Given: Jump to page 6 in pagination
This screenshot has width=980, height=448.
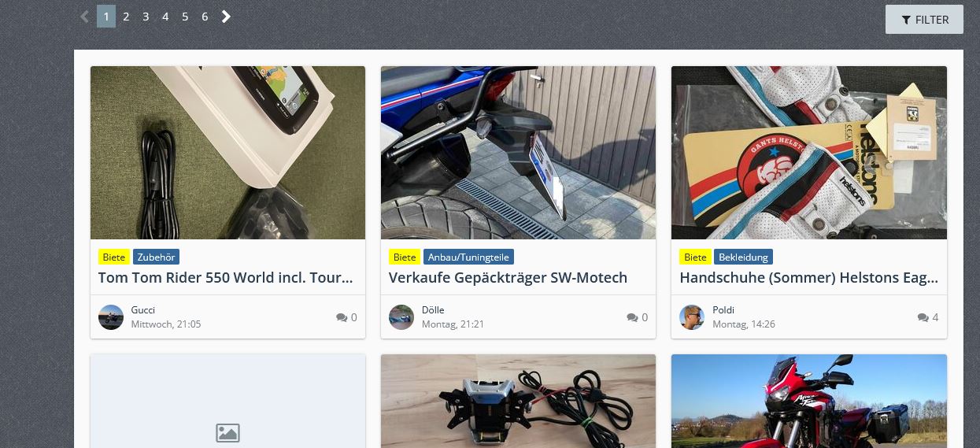Looking at the screenshot, I should point(205,17).
